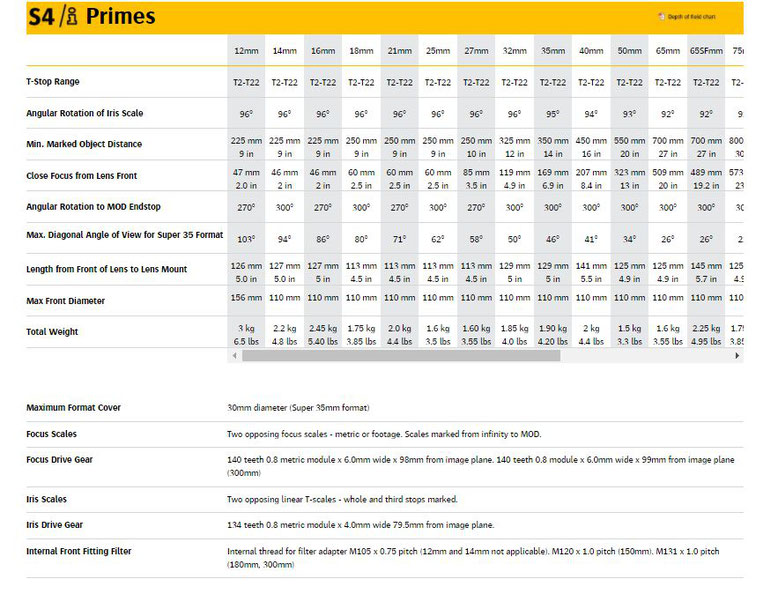This screenshot has height=594, width=778.
Task: Click the 450 mm object distance for 40mm
Action: [591, 141]
